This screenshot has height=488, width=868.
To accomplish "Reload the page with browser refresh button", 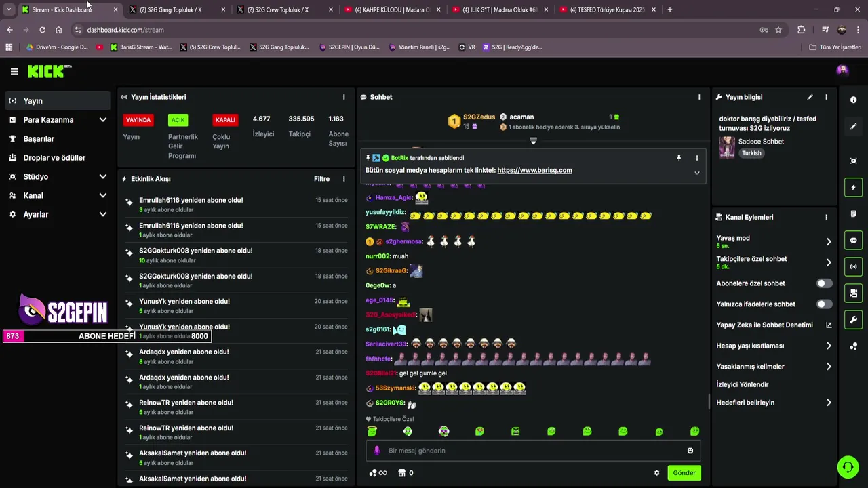I will (42, 30).
